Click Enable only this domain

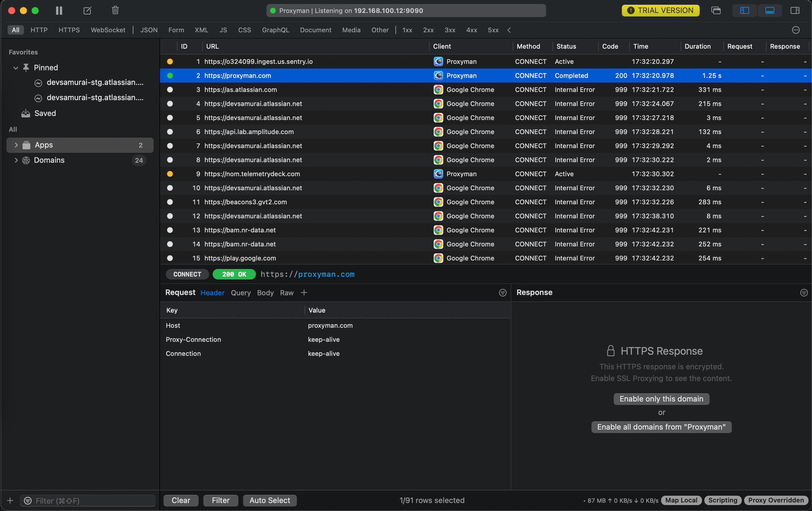tap(661, 399)
